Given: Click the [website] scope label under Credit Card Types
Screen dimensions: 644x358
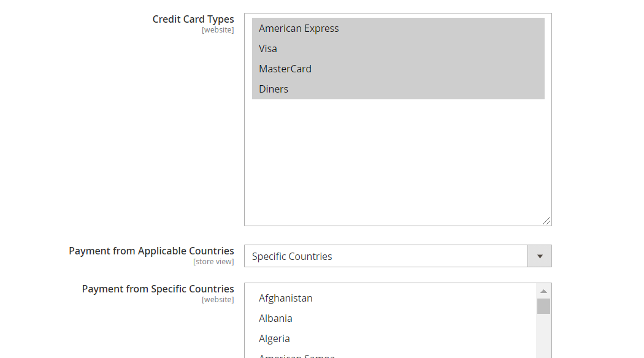Looking at the screenshot, I should point(218,30).
